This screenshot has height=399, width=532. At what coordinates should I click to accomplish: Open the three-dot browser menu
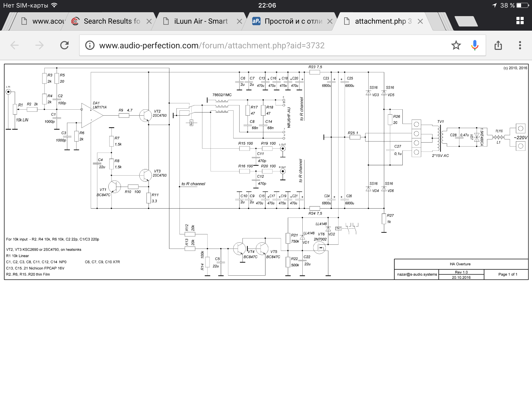[x=520, y=45]
